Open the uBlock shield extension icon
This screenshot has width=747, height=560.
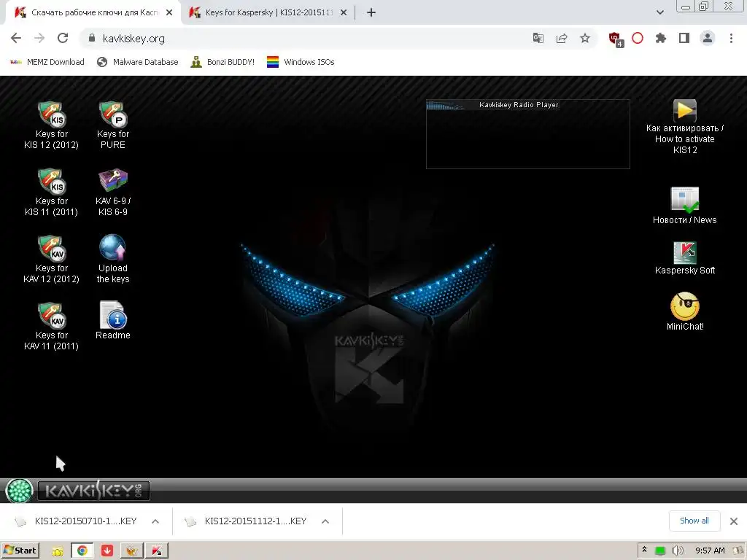[x=615, y=39]
